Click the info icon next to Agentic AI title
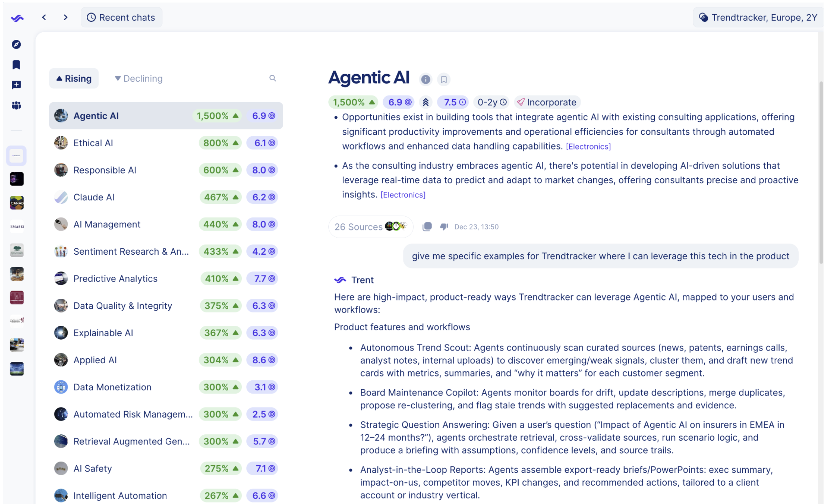This screenshot has height=504, width=824. coord(426,79)
